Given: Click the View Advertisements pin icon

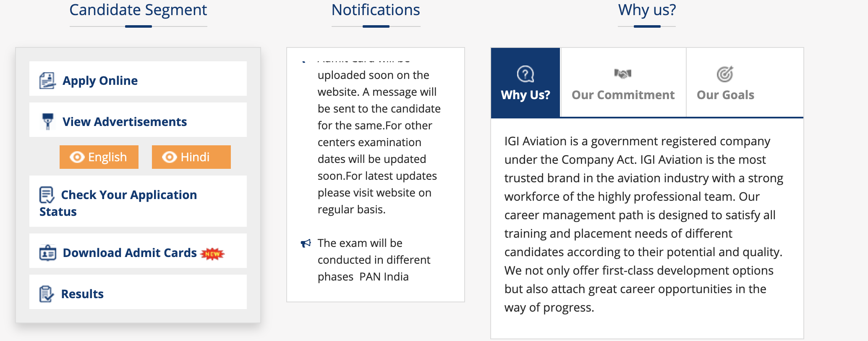Looking at the screenshot, I should point(48,121).
